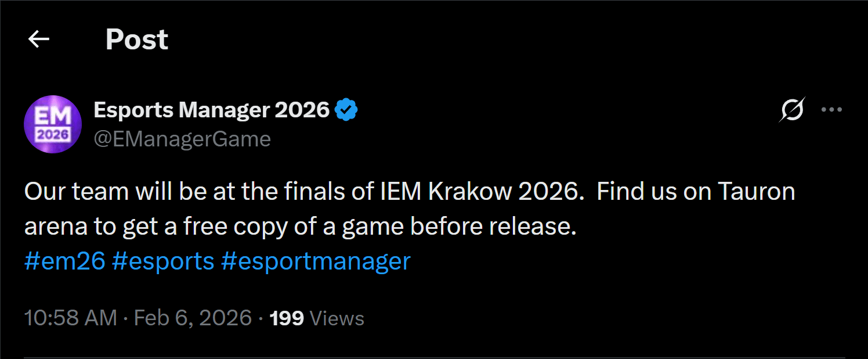Click the back arrow icon
The image size is (868, 359).
[39, 40]
